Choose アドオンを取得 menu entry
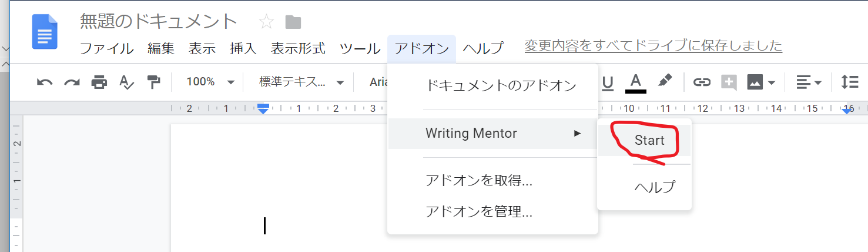This screenshot has height=252, width=868. pos(479,181)
